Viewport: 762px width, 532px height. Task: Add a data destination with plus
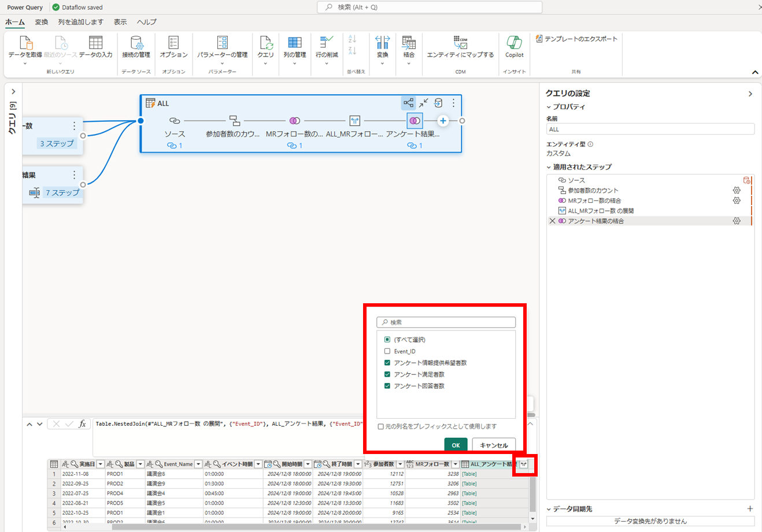click(750, 509)
